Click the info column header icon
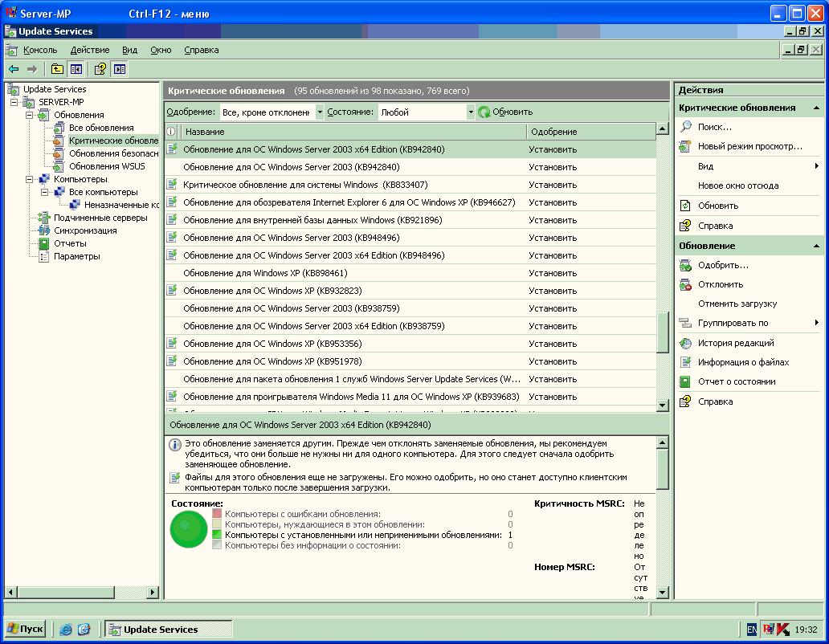829x644 pixels. [171, 132]
